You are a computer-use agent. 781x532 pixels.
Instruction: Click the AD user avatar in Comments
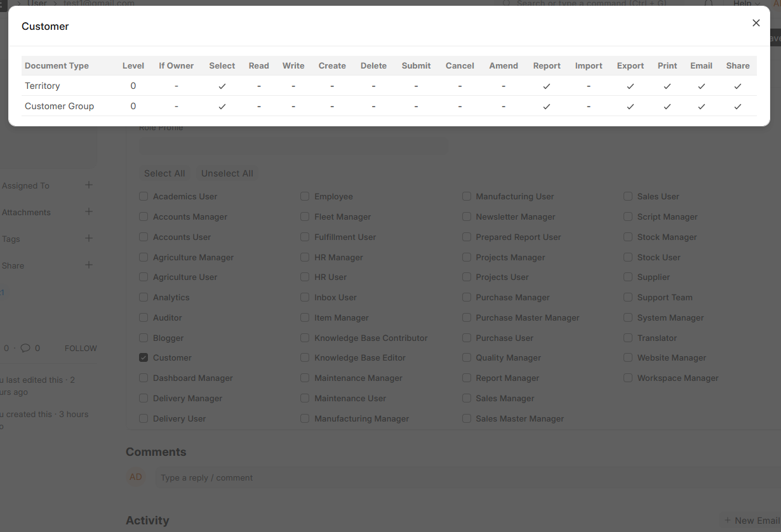136,477
